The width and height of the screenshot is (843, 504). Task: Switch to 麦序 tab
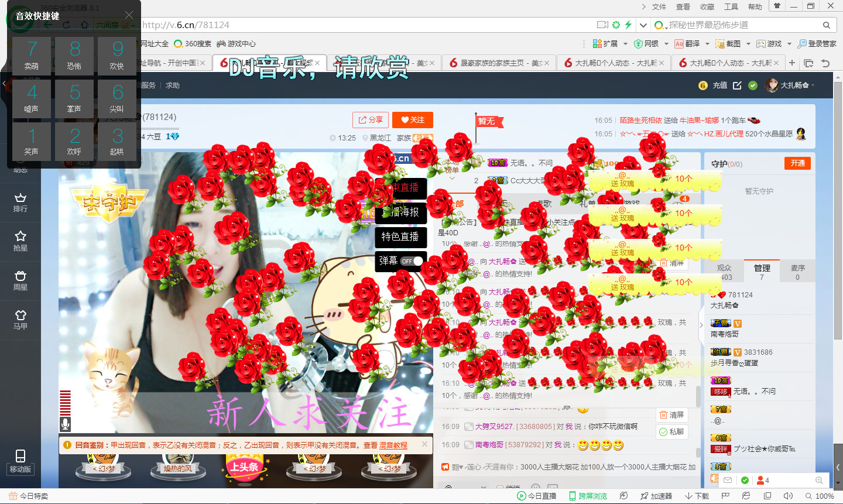798,272
